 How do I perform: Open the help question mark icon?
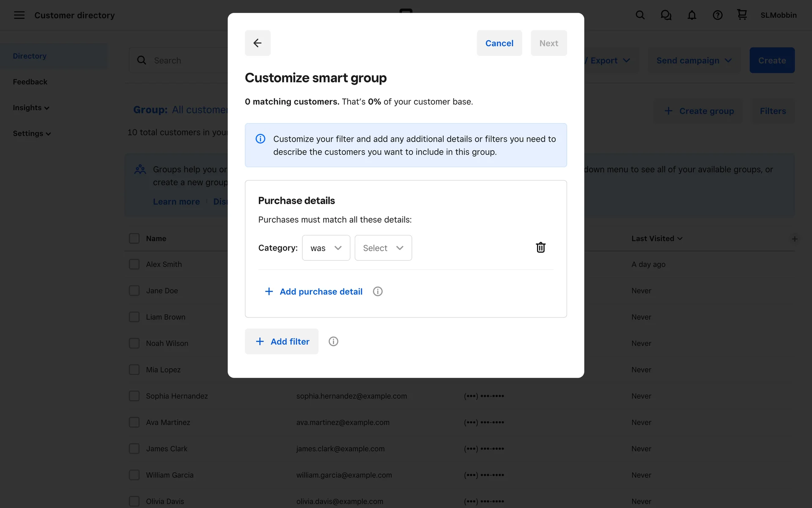(717, 15)
